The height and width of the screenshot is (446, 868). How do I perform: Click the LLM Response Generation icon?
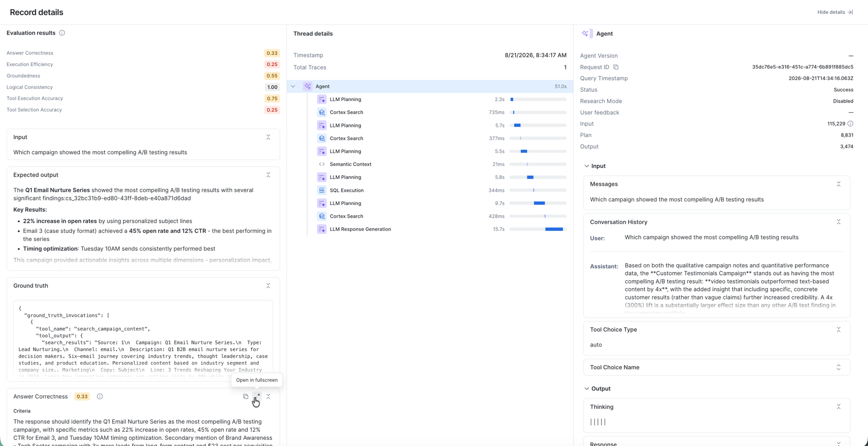pyautogui.click(x=322, y=229)
